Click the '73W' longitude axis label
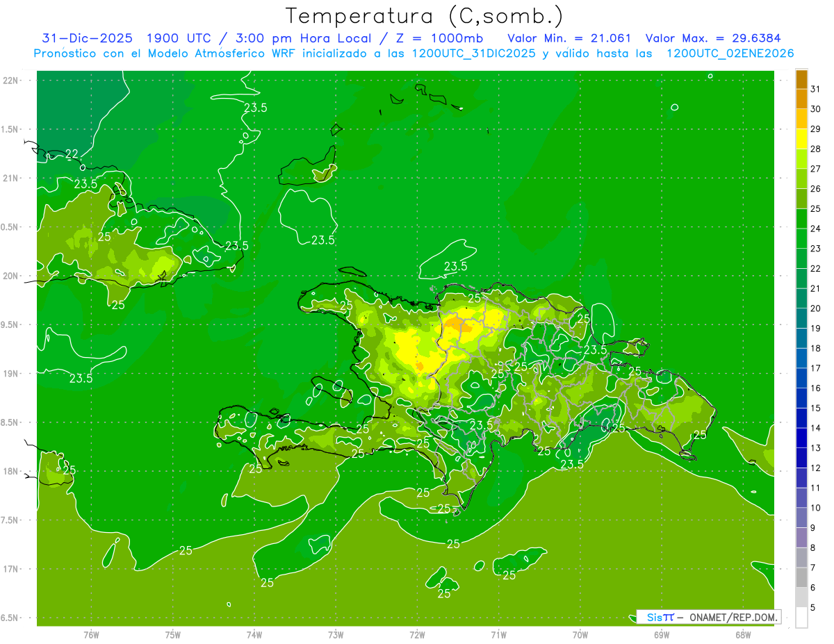This screenshot has width=834, height=644. [336, 634]
